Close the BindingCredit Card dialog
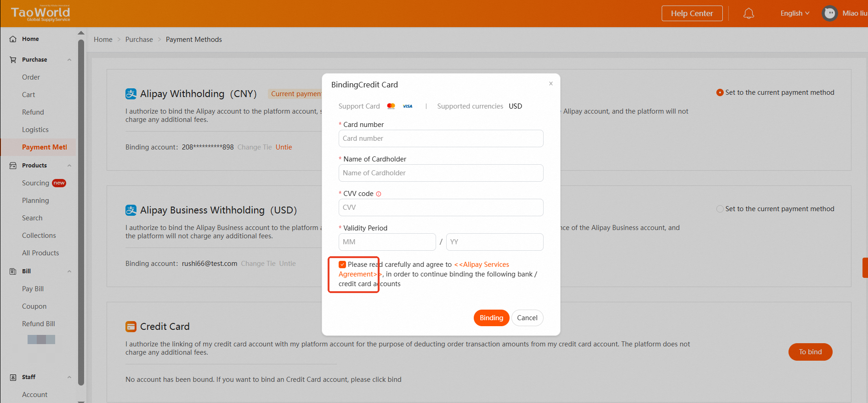The height and width of the screenshot is (403, 868). coord(550,83)
